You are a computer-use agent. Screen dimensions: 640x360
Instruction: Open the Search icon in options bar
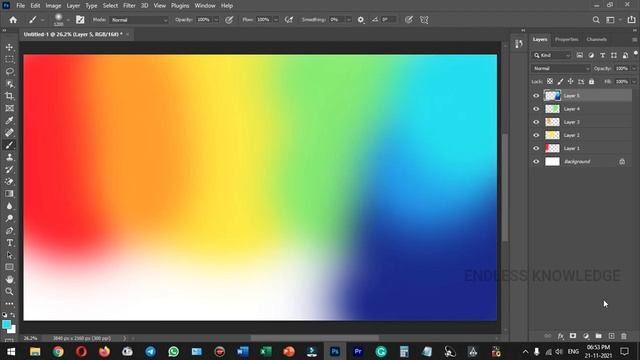coord(596,20)
